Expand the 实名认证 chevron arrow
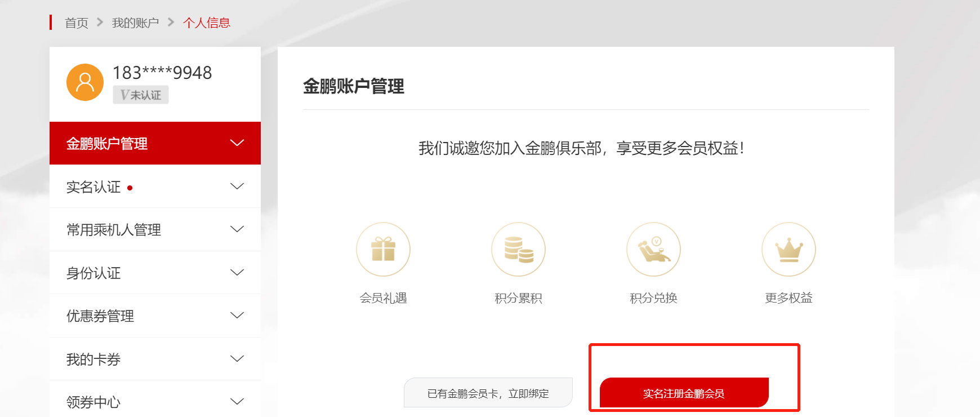980x417 pixels. (x=237, y=187)
